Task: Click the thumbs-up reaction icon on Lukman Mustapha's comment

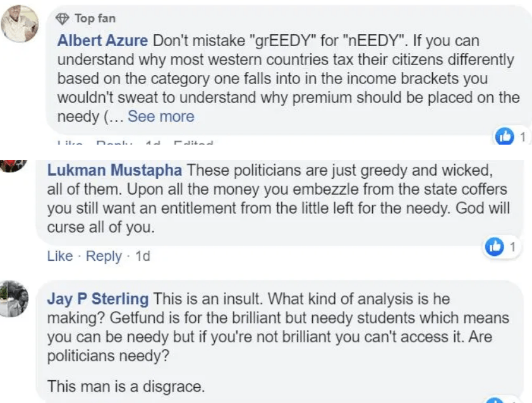Action: pos(494,246)
